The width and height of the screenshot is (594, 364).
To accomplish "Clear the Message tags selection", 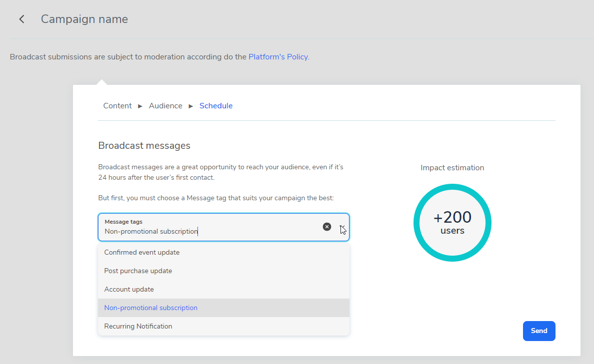I will (327, 227).
